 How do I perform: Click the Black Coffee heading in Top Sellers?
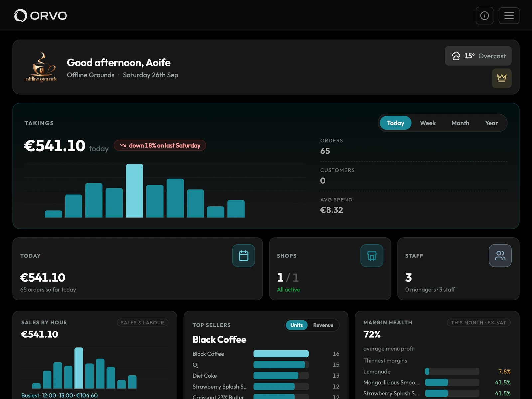(219, 340)
